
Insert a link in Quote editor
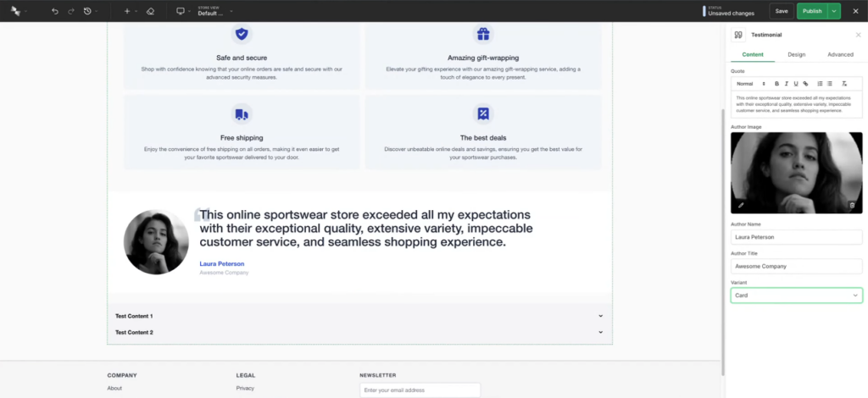[x=805, y=84]
